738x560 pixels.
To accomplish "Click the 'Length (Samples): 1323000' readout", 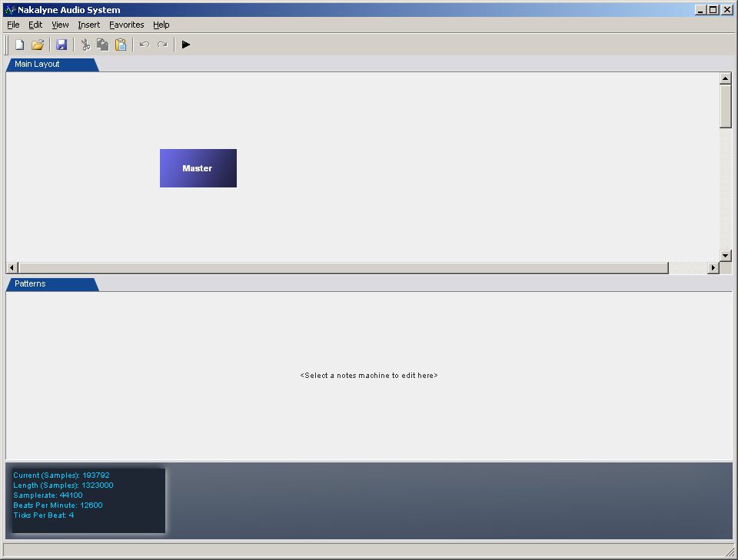I will pos(63,485).
